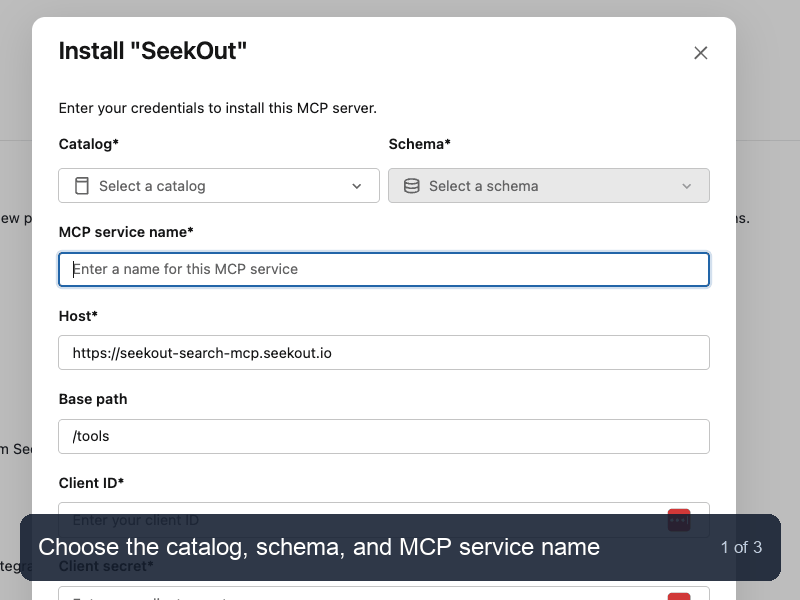Screen dimensions: 800x600
Task: Open the Select a schema dropdown
Action: point(549,186)
